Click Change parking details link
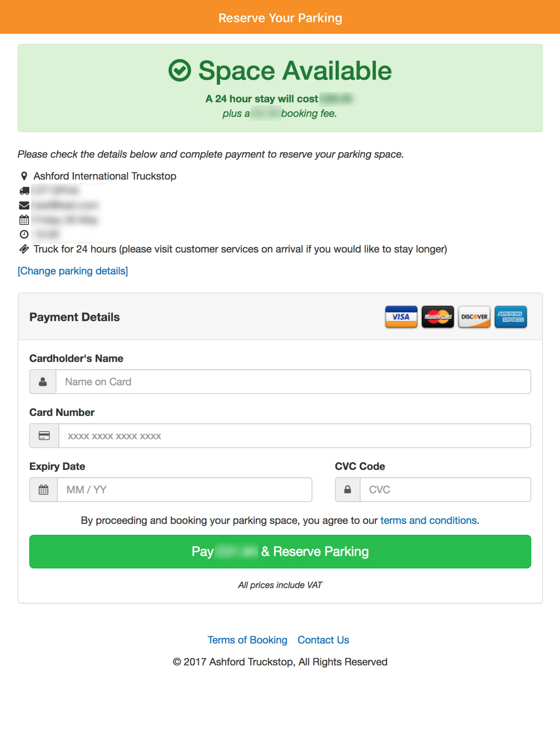This screenshot has width=560, height=734. coord(73,271)
